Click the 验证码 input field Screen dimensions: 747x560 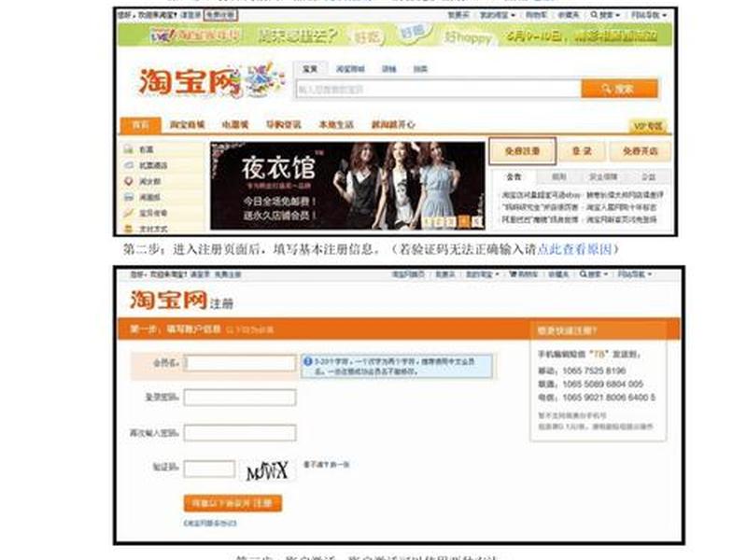[209, 469]
